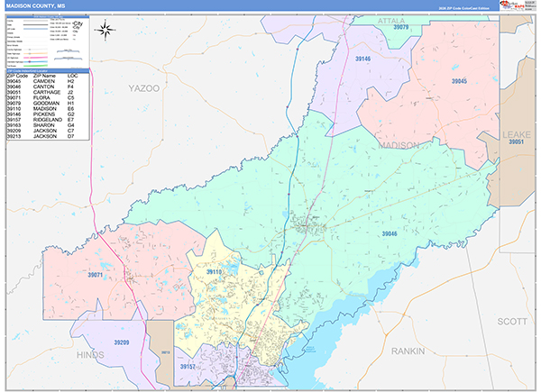Image resolution: width=541 pixels, height=392 pixels.
Task: Click the LOC column header
Action: coord(72,76)
